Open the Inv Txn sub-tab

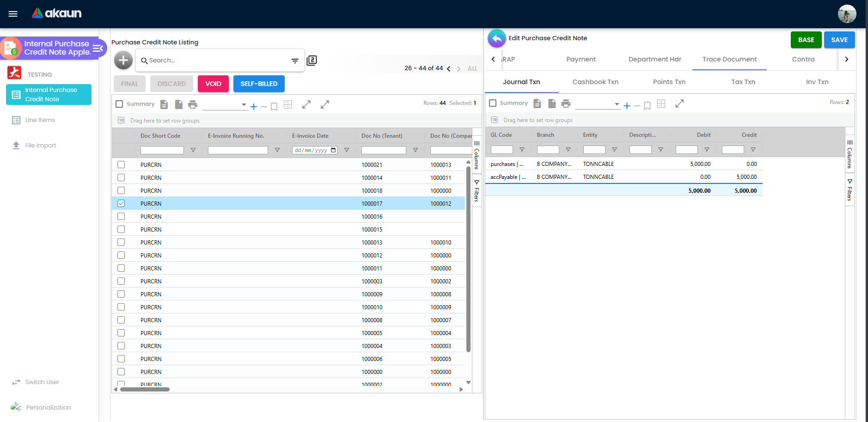pos(817,82)
